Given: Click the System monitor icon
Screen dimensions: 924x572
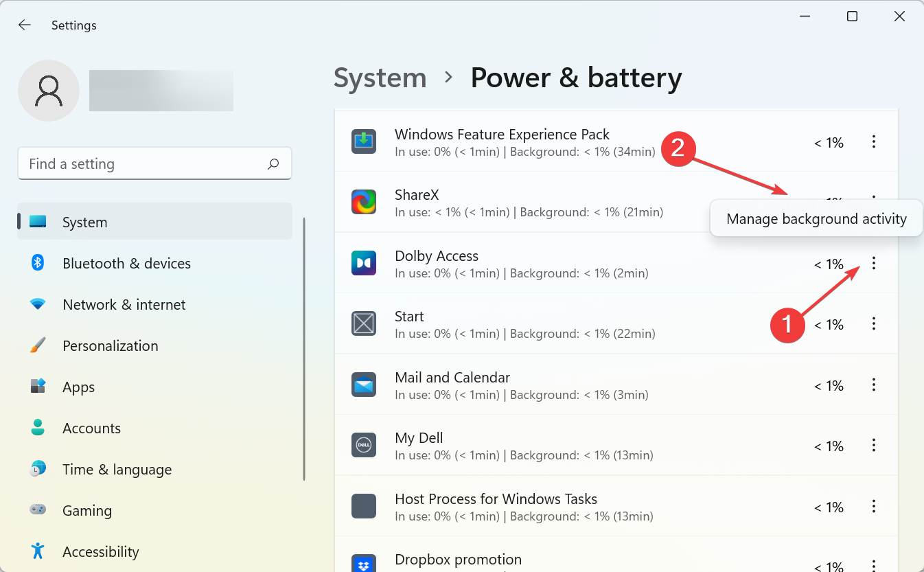Looking at the screenshot, I should (38, 221).
